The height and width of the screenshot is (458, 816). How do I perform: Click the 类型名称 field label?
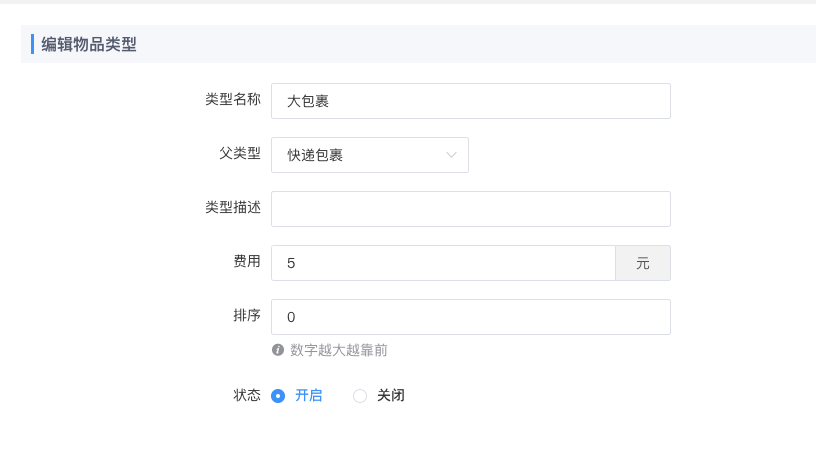point(233,99)
